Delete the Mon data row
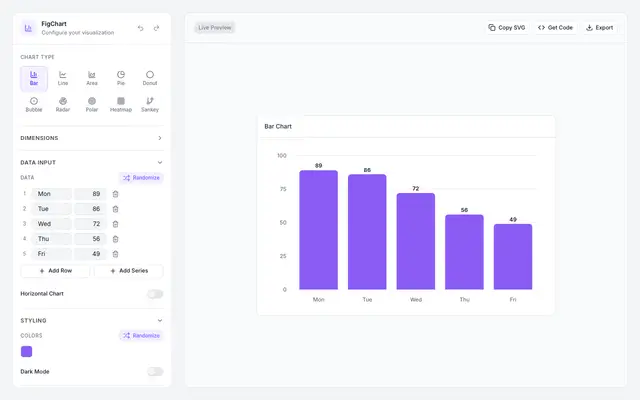Screen dimensions: 640x400 point(116,194)
